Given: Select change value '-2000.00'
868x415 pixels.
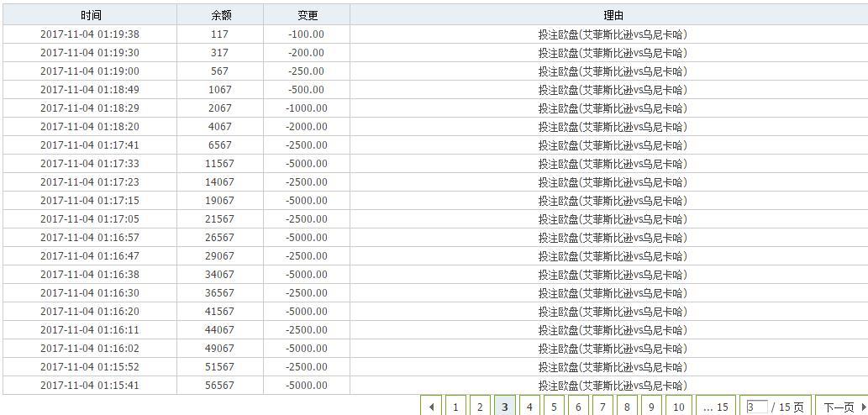Looking at the screenshot, I should (306, 127).
